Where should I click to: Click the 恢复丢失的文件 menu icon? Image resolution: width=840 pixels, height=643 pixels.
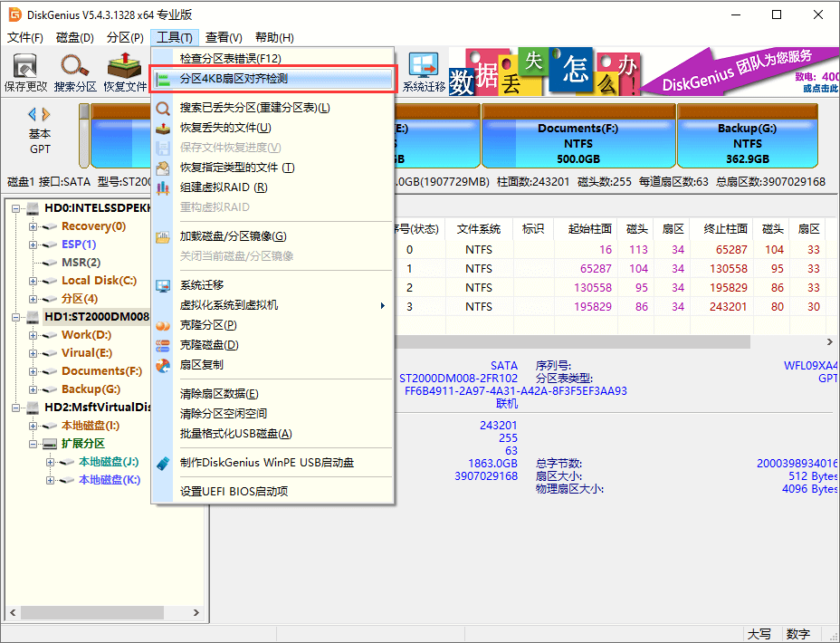[163, 128]
